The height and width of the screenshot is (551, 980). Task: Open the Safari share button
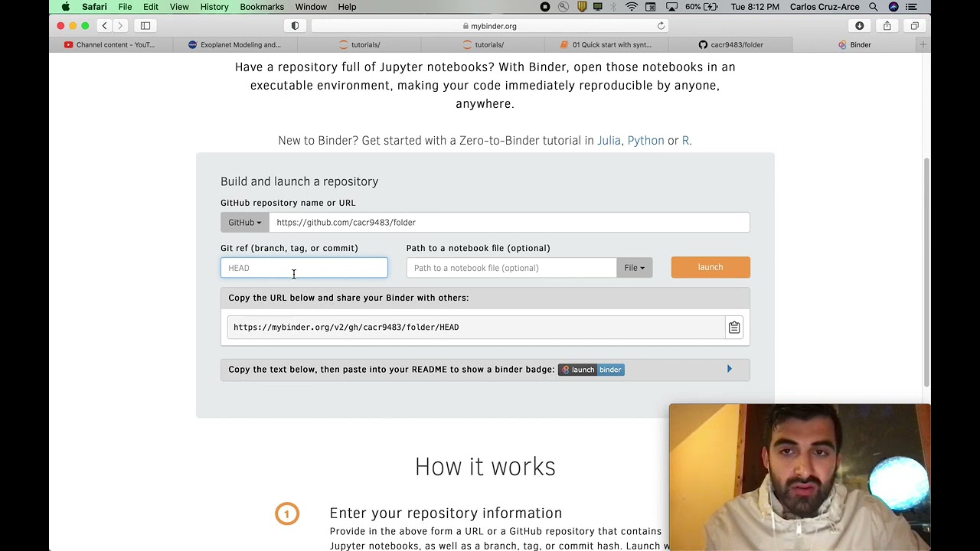point(887,25)
